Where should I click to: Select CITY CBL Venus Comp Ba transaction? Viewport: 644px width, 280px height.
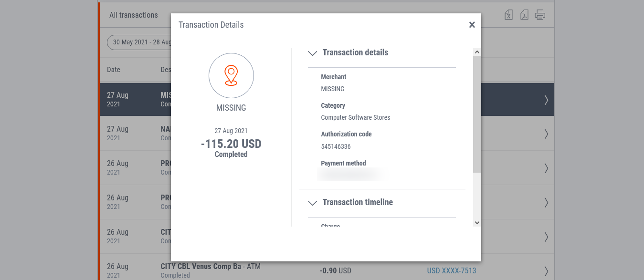point(327,270)
